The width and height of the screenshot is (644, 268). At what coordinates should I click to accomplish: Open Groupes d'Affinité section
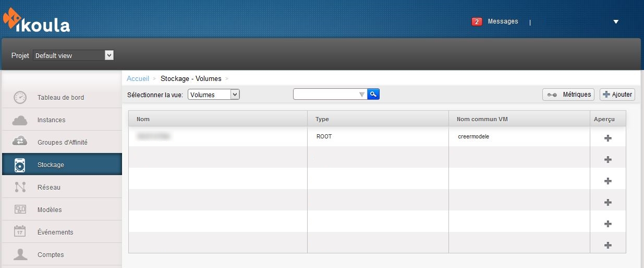pyautogui.click(x=62, y=142)
